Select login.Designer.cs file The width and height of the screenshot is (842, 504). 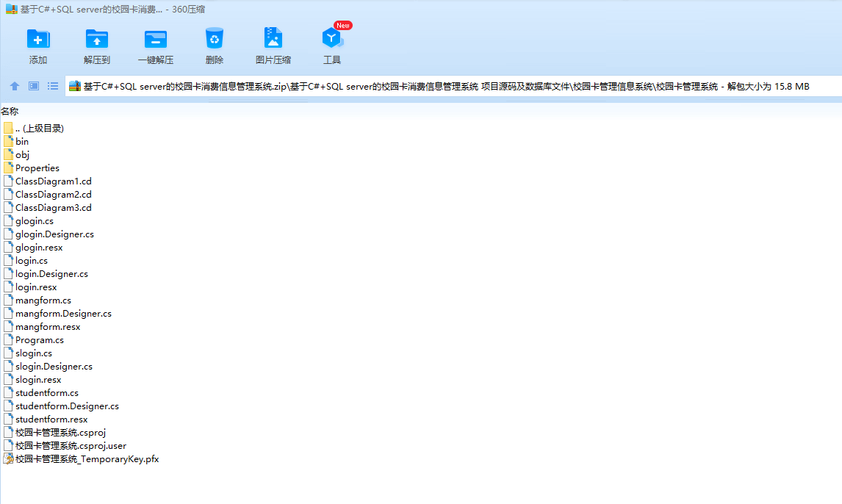point(46,274)
